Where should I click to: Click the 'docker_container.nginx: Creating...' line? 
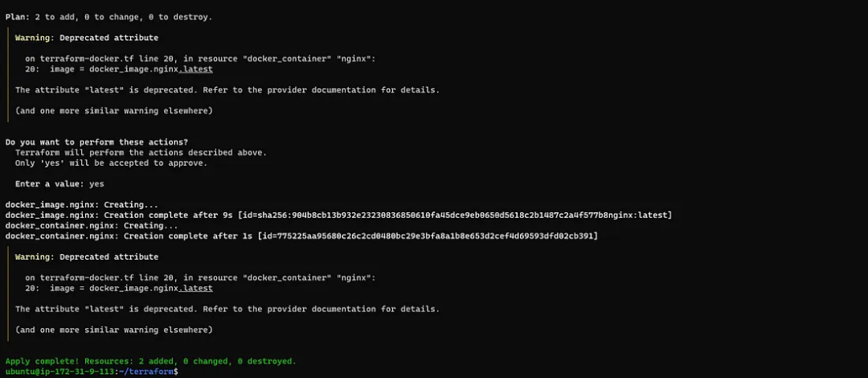pos(92,225)
